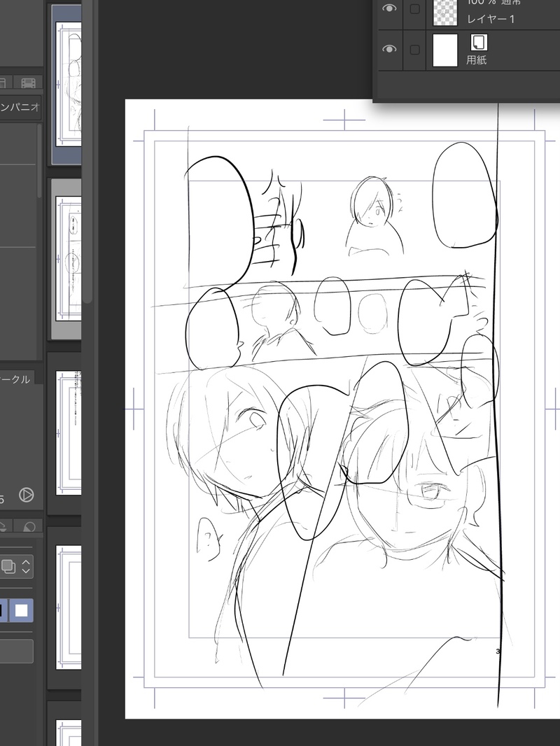Click the up/down stepper arrows beside squares icon

(26, 566)
